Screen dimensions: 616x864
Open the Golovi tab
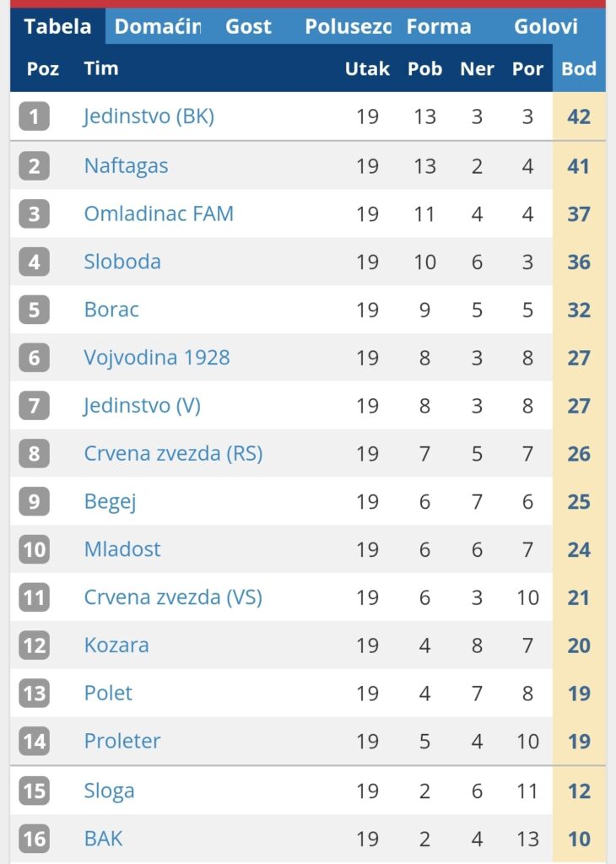546,26
